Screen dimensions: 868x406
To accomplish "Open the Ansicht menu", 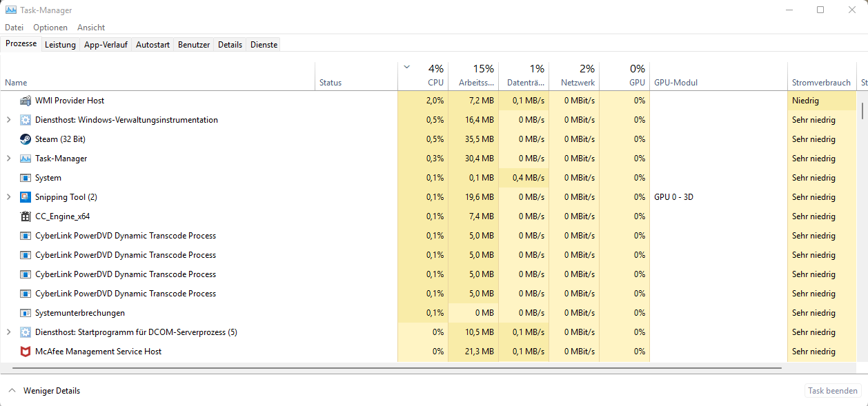I will pos(91,28).
